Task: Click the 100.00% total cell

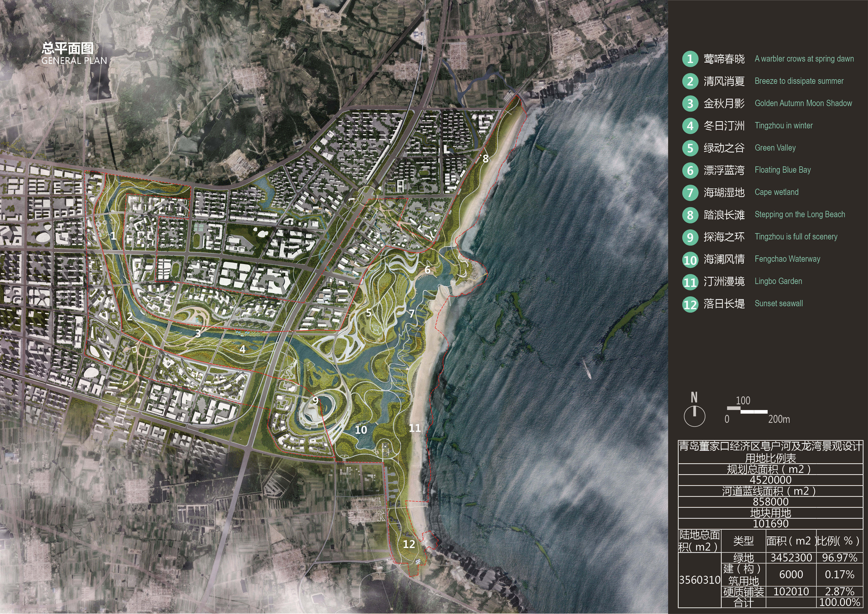Action: click(x=840, y=603)
